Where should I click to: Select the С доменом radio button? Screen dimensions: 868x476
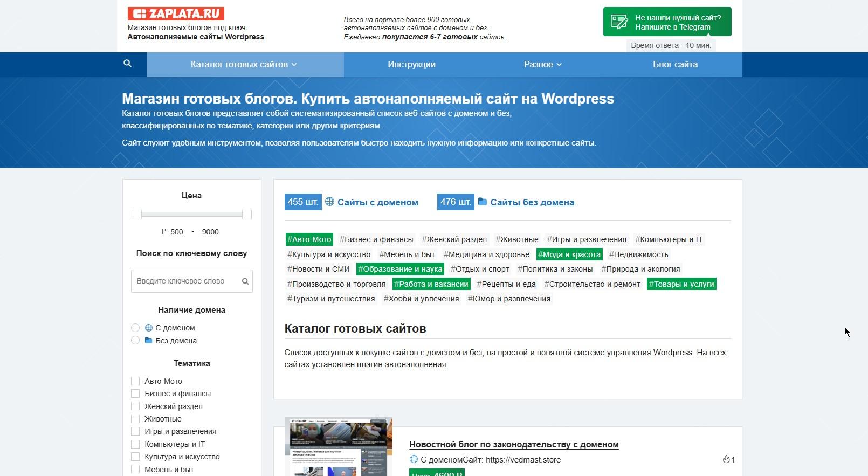coord(135,328)
